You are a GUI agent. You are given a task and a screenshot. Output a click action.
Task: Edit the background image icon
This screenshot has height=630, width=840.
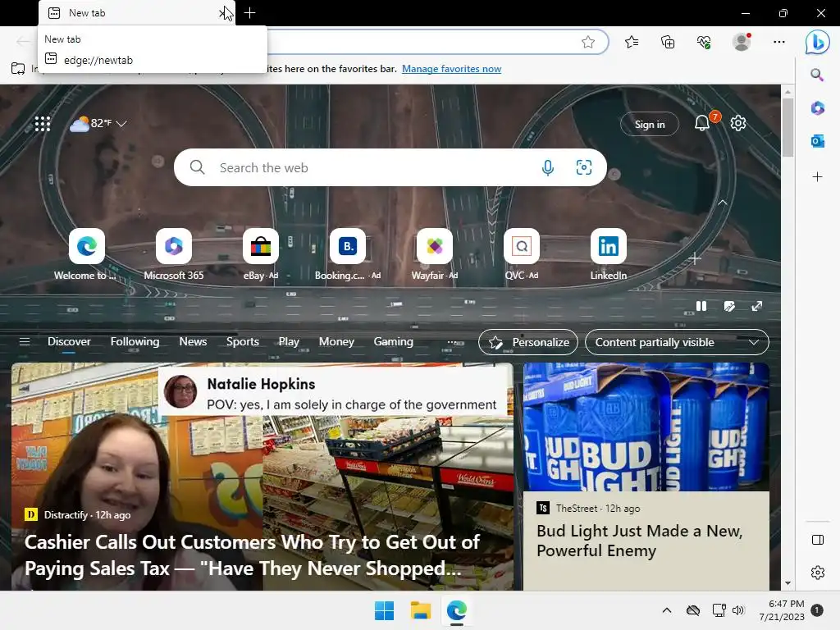[x=729, y=306]
